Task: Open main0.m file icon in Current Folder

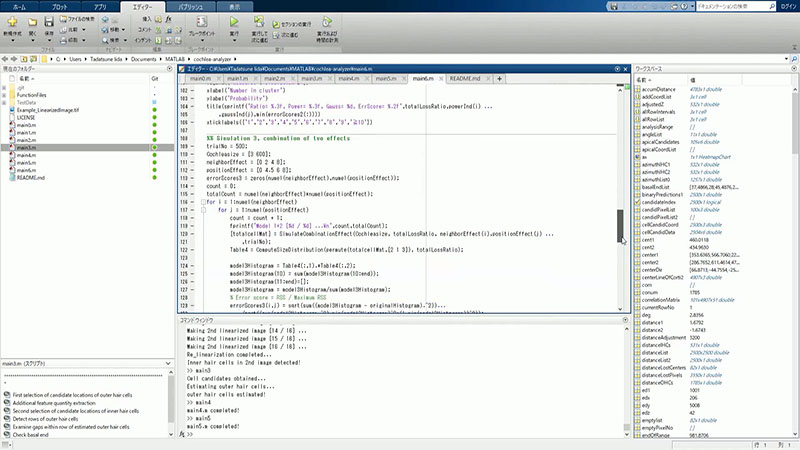Action: pos(12,125)
